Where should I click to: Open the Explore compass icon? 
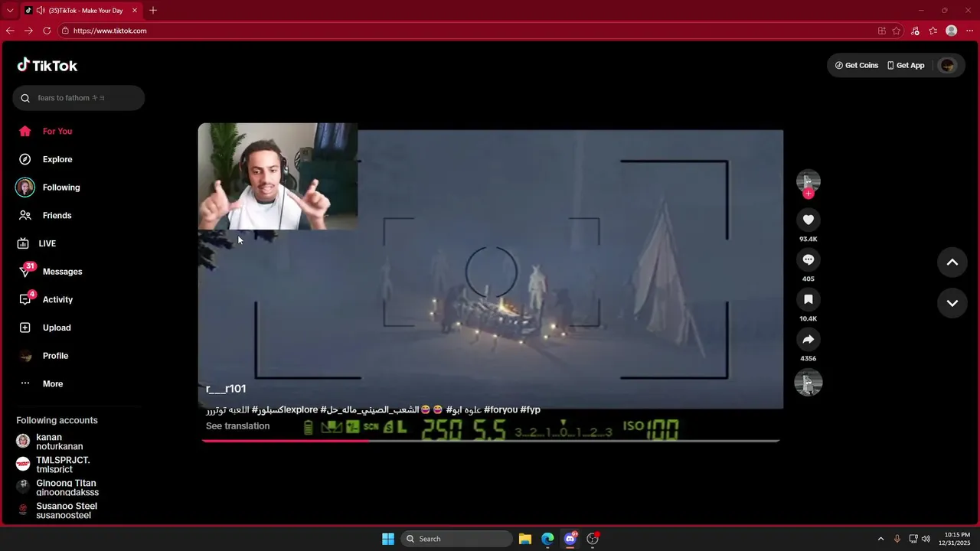tap(25, 159)
